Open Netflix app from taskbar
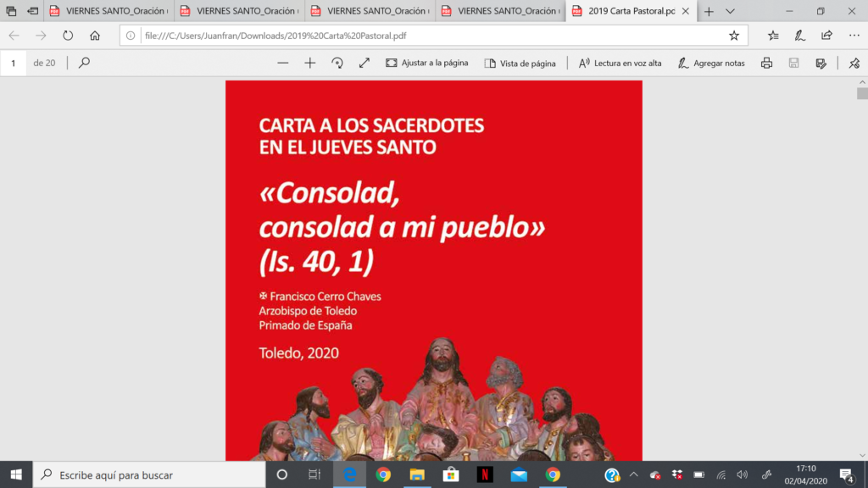Image resolution: width=868 pixels, height=488 pixels. click(x=485, y=474)
